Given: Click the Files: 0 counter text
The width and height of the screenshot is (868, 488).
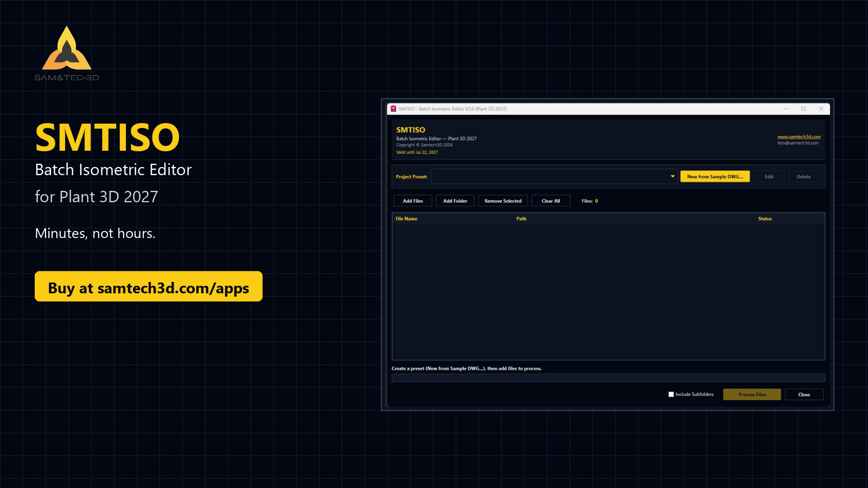Looking at the screenshot, I should pyautogui.click(x=590, y=201).
